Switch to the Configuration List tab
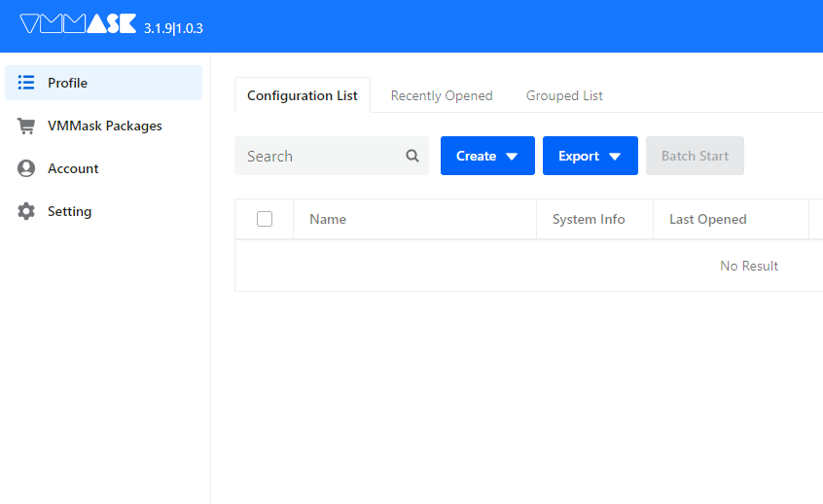 click(x=303, y=95)
